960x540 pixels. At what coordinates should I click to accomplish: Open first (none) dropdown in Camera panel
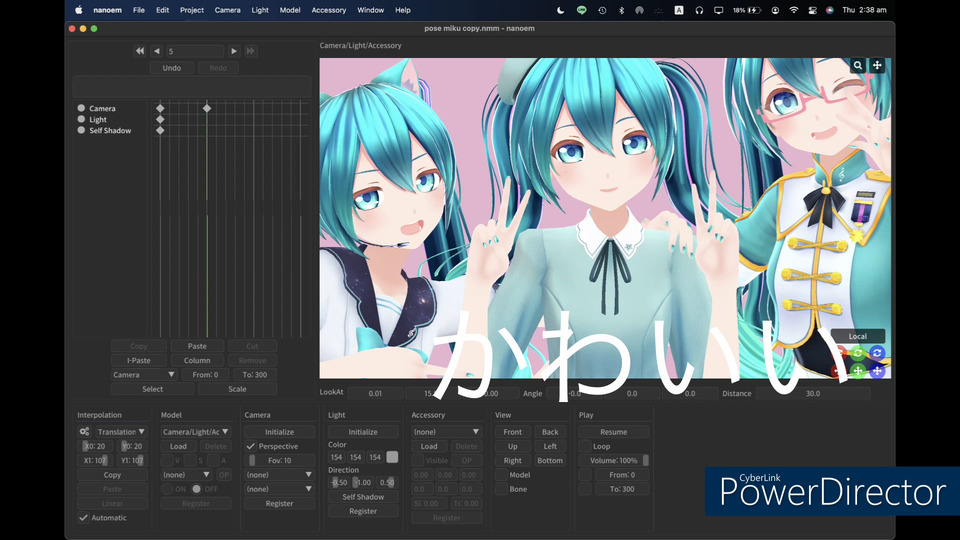click(279, 474)
